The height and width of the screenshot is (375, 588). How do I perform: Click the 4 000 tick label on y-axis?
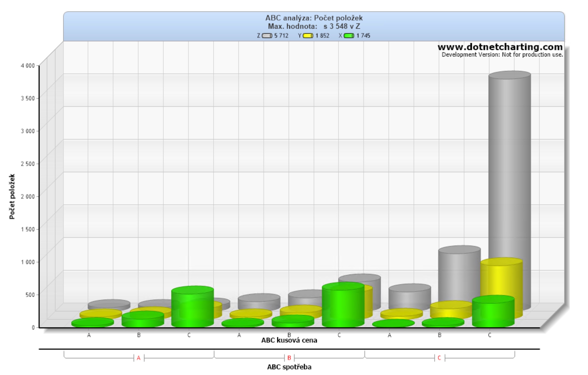coord(28,66)
